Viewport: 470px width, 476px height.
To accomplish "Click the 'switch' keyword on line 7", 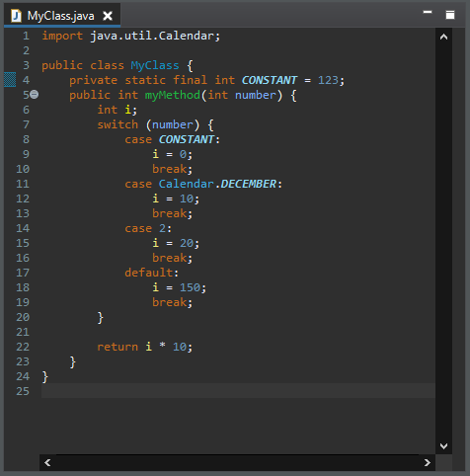I will [117, 124].
